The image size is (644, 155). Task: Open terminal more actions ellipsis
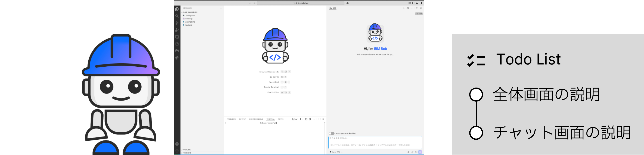[314, 119]
